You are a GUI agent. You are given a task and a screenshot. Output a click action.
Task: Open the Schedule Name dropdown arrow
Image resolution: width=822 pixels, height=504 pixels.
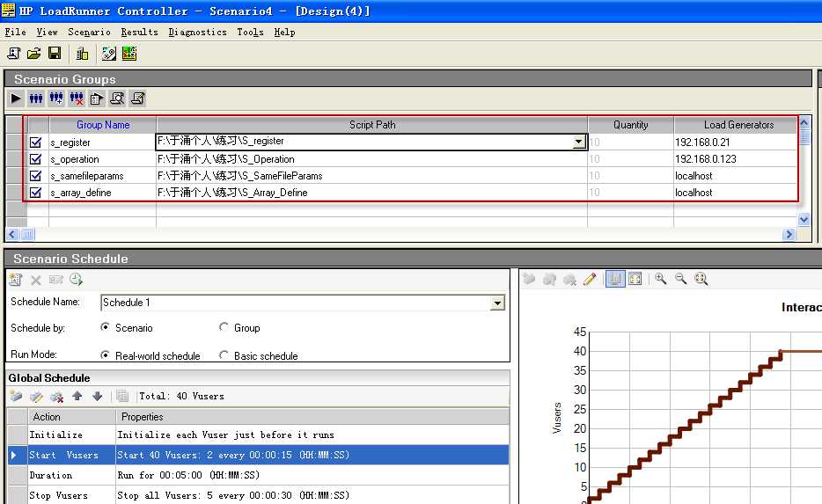point(497,303)
